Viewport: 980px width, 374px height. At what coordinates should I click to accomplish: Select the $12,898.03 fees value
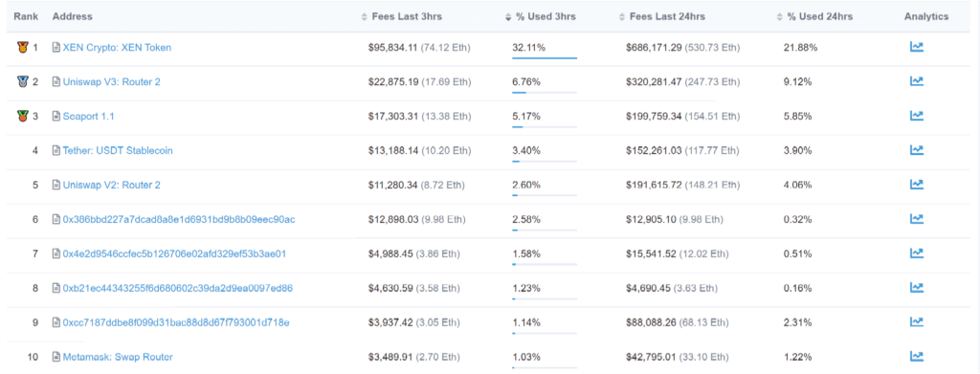pyautogui.click(x=392, y=219)
